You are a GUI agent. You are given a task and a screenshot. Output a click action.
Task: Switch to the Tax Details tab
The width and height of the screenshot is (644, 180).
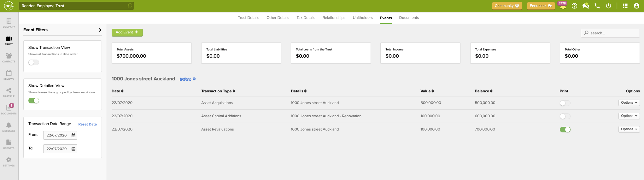306,18
